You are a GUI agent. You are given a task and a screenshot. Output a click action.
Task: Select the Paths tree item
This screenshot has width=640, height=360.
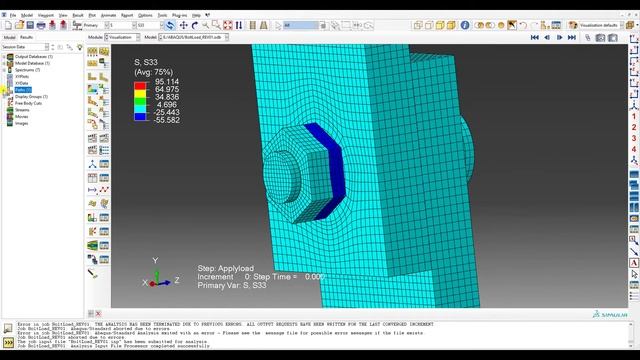point(23,90)
